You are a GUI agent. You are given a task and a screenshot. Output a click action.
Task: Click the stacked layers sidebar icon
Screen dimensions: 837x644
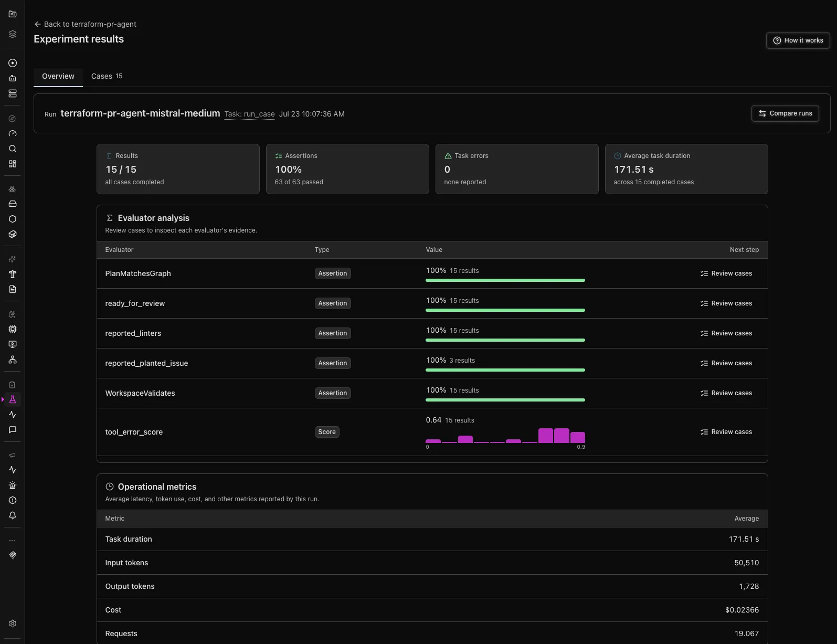(x=13, y=34)
